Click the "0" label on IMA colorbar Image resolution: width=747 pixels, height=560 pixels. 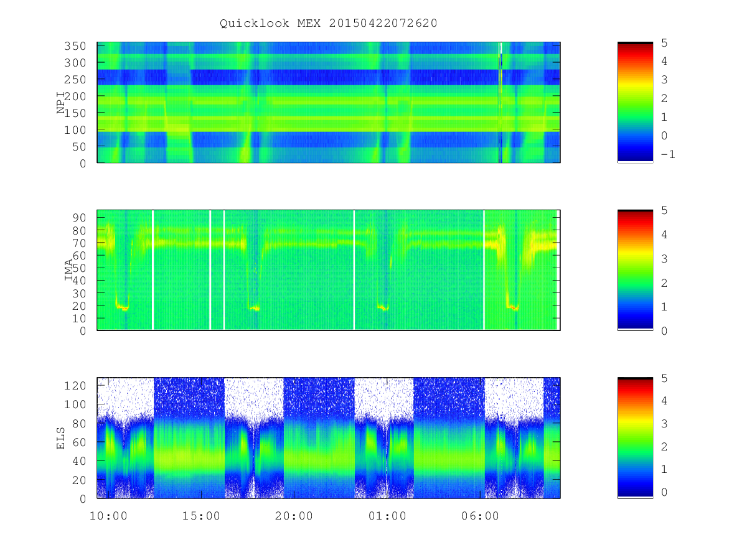pos(664,330)
